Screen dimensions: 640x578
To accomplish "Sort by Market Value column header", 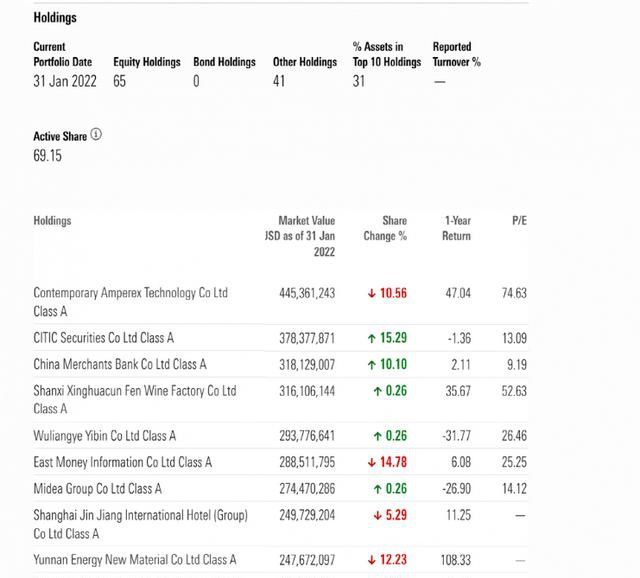I will pos(300,236).
